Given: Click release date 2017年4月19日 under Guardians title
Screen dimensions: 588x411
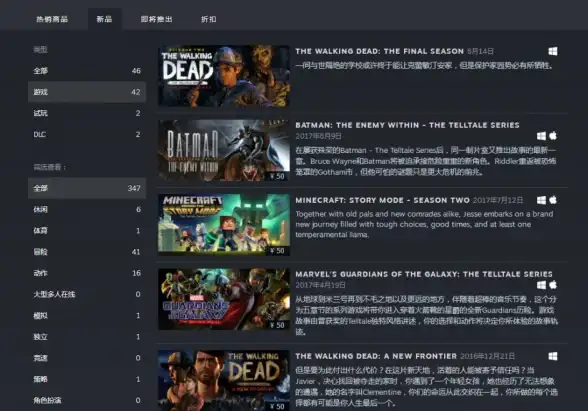Looking at the screenshot, I should click(321, 285).
